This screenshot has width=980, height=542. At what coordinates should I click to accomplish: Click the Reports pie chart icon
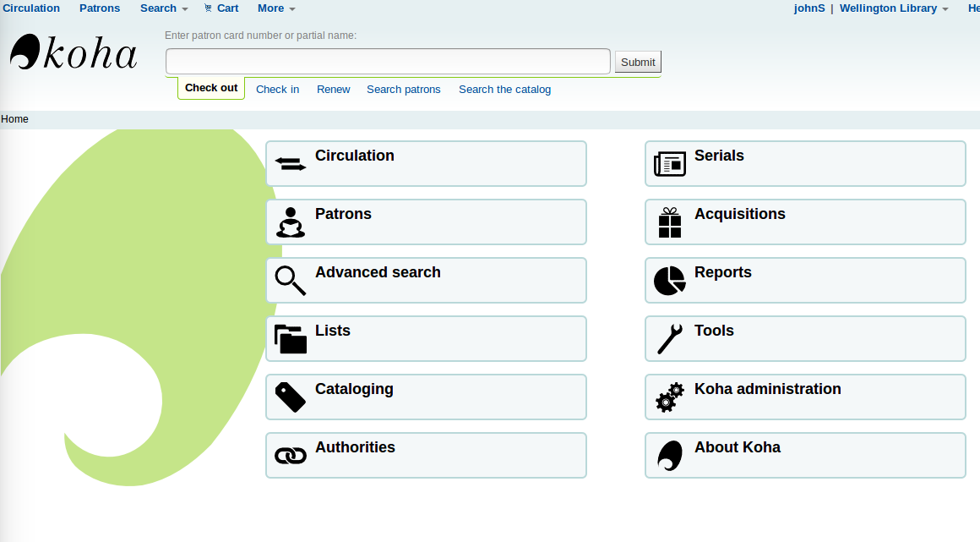[x=669, y=280]
